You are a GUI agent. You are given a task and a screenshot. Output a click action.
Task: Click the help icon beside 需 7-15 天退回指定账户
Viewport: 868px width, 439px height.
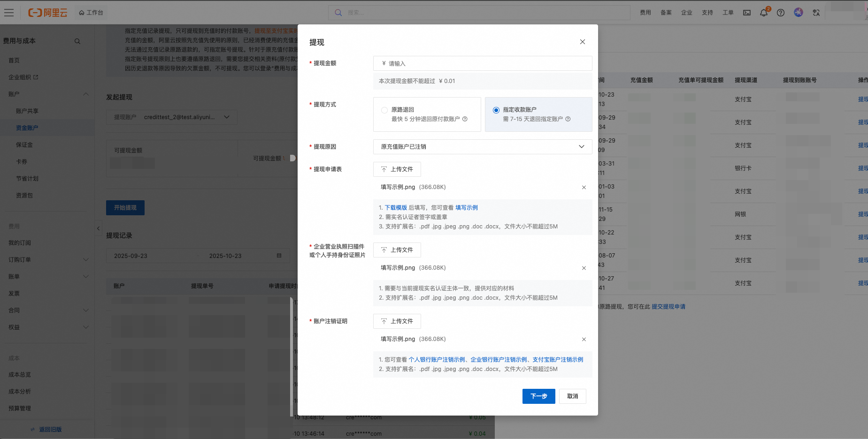568,119
